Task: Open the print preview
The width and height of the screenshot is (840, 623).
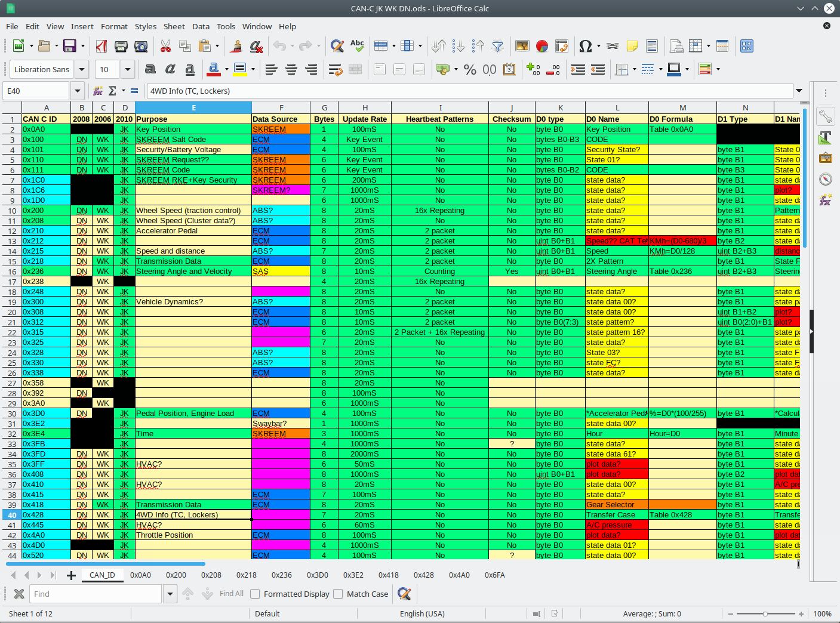Action: tap(141, 46)
